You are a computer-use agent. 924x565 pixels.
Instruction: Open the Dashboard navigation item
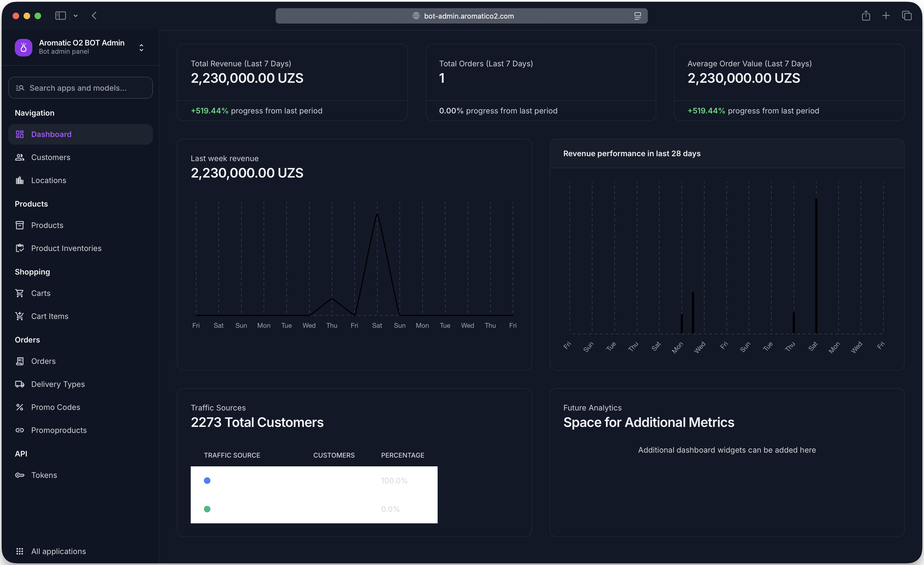(x=51, y=134)
